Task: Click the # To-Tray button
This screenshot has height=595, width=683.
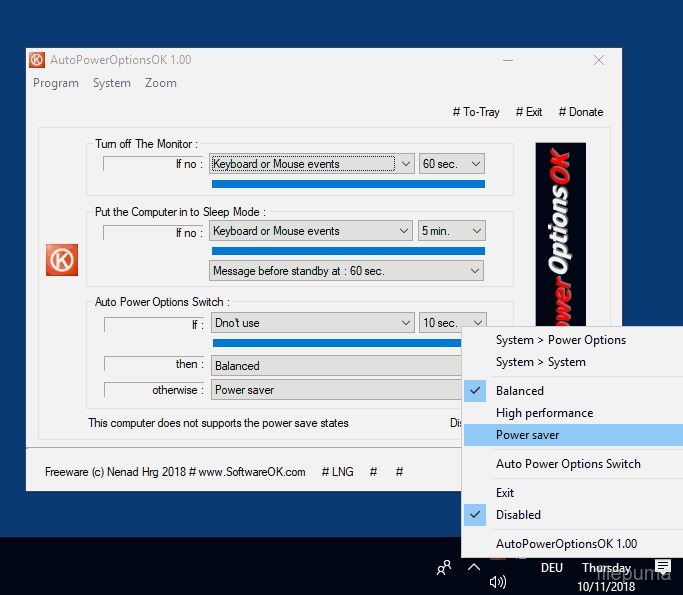Action: 476,112
